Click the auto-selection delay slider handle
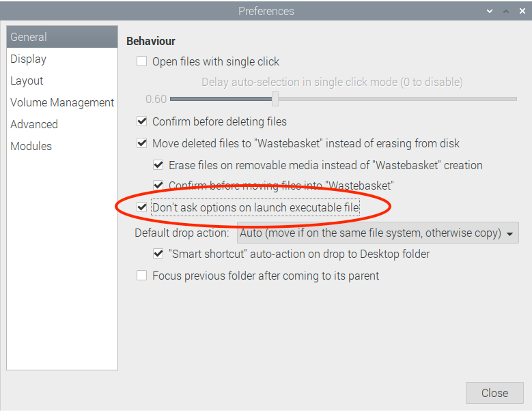 coord(275,99)
